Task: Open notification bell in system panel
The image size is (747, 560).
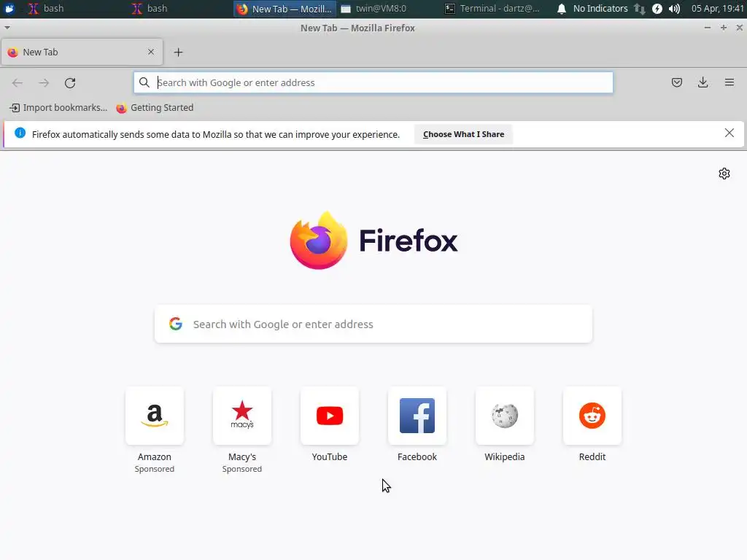Action: pos(562,9)
